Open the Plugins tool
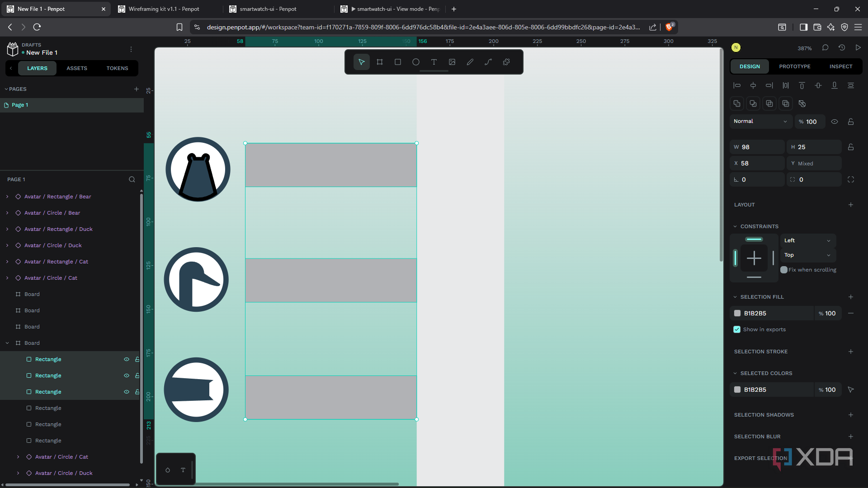This screenshot has width=868, height=488. (506, 62)
